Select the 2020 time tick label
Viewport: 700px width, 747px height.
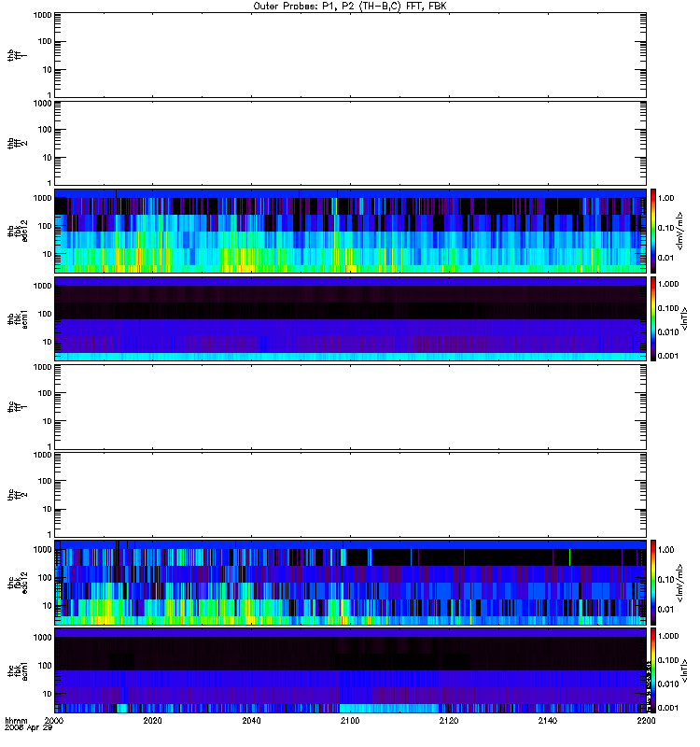pyautogui.click(x=152, y=721)
